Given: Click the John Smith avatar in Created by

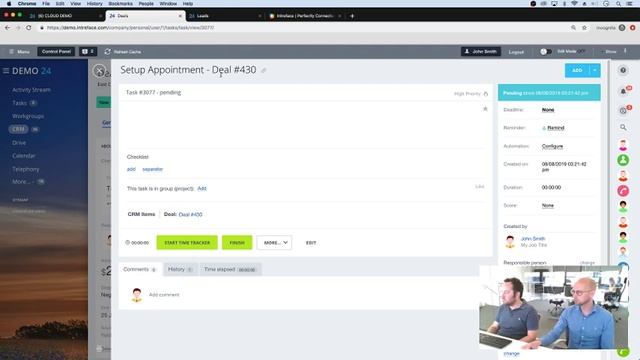Looking at the screenshot, I should [x=510, y=242].
